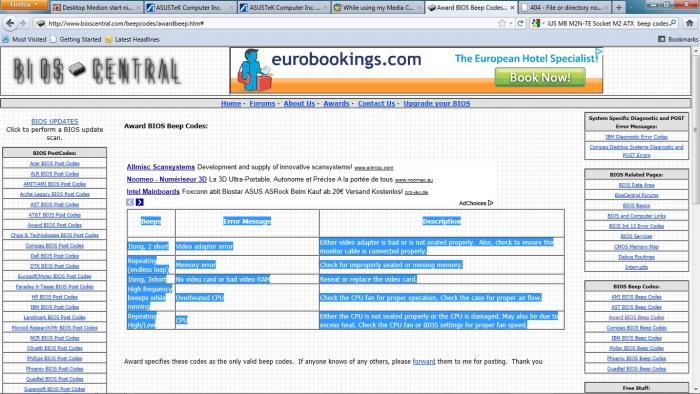Open the Forums navigation link
Image resolution: width=700 pixels, height=394 pixels.
[262, 104]
